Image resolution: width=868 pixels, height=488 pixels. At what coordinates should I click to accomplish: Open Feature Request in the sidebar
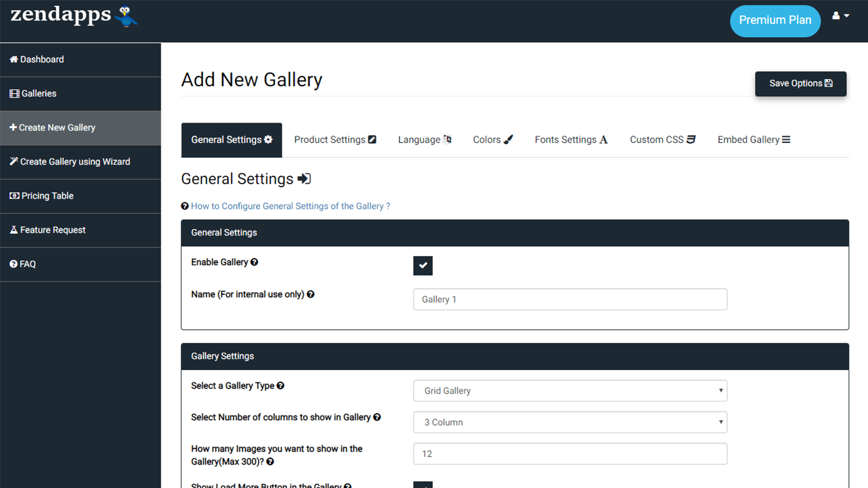tap(80, 230)
